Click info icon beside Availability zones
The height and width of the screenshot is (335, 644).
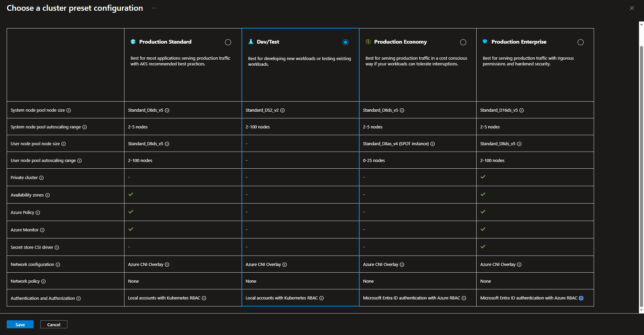click(x=48, y=195)
